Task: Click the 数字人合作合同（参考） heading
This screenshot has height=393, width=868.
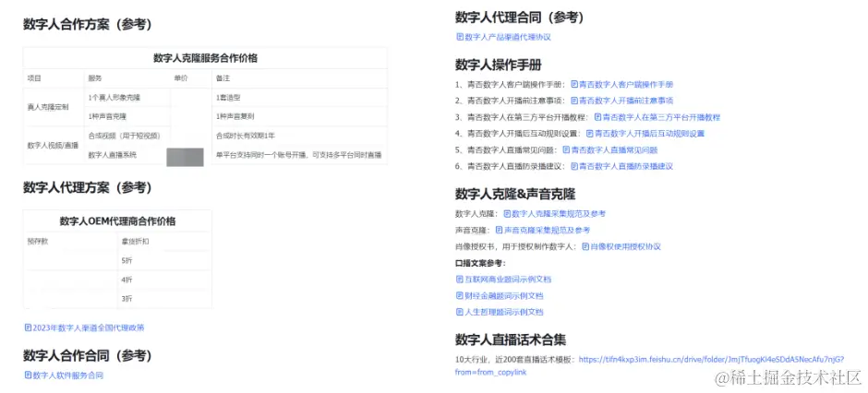Action: (88, 355)
